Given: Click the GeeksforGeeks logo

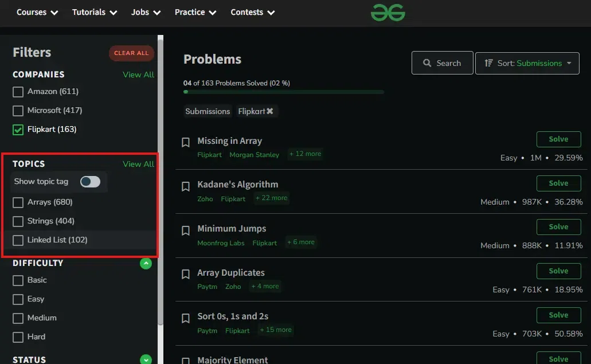Looking at the screenshot, I should 388,13.
